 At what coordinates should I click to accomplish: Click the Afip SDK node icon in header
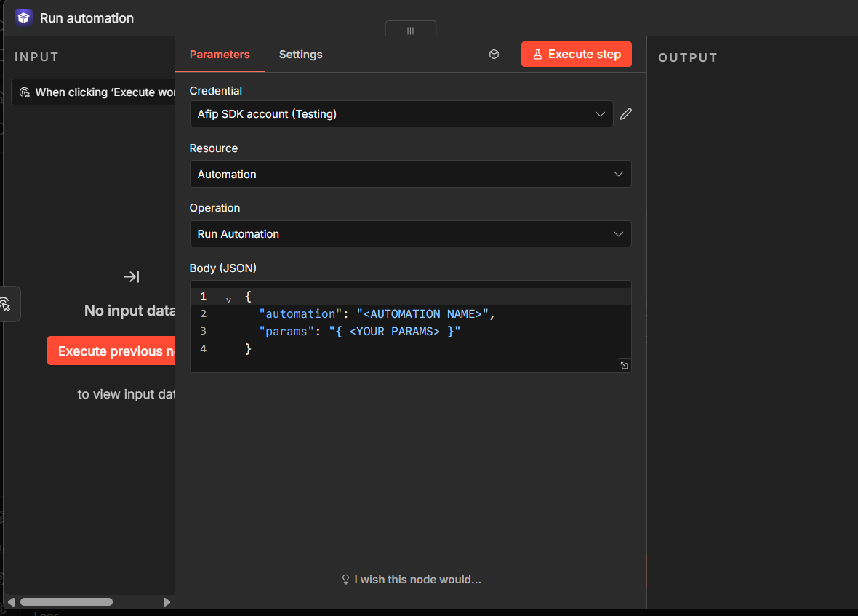(x=23, y=17)
